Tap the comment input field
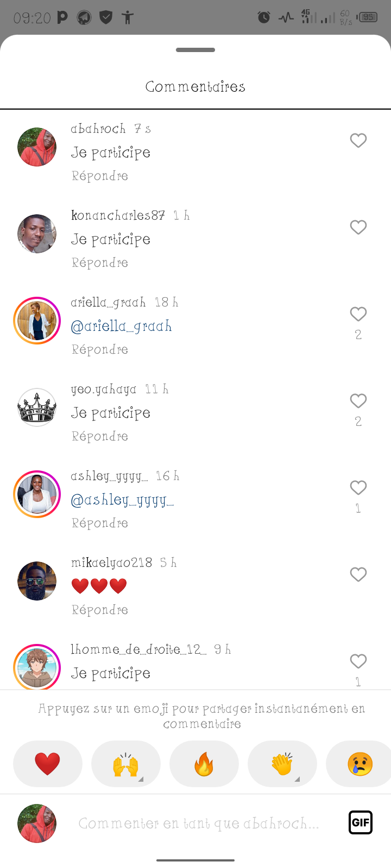The height and width of the screenshot is (868, 391). 199,824
